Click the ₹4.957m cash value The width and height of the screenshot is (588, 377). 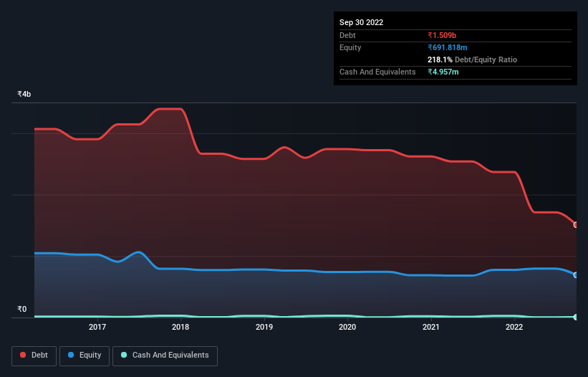click(443, 72)
